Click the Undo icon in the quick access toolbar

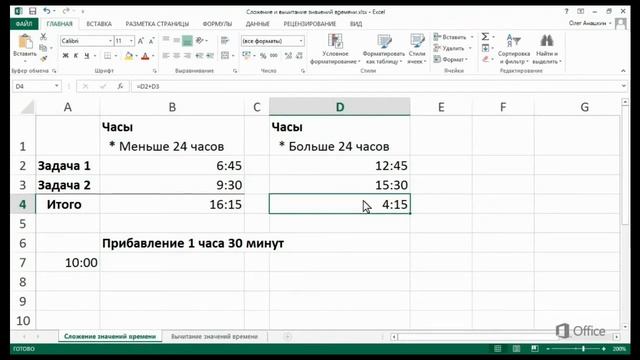(47, 11)
